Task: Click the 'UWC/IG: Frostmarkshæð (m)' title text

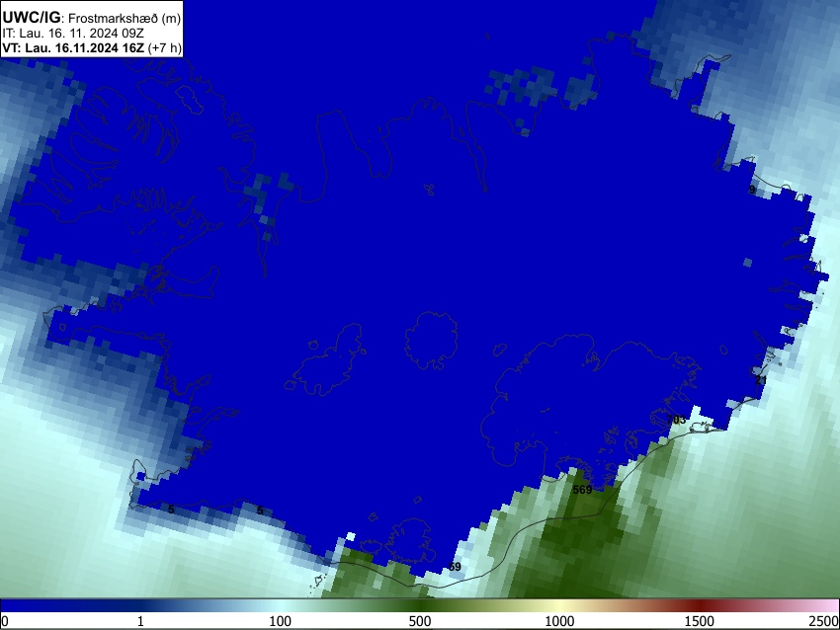Action: click(92, 18)
